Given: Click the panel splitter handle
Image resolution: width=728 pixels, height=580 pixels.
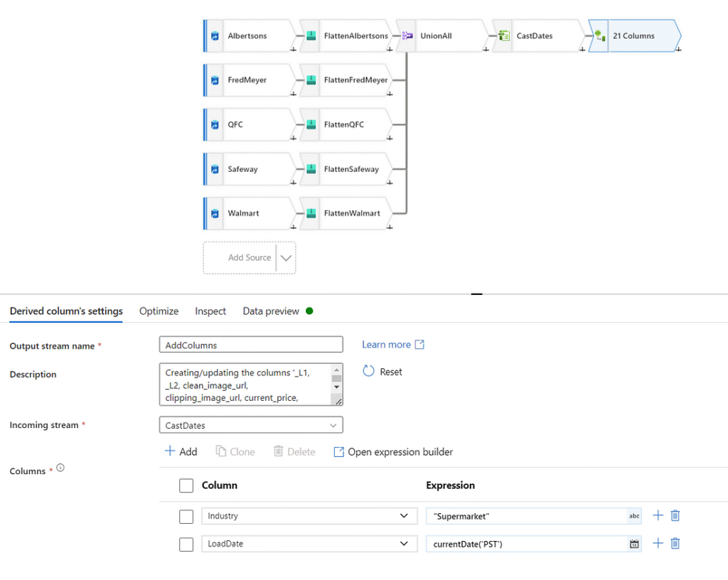Looking at the screenshot, I should pyautogui.click(x=477, y=294).
